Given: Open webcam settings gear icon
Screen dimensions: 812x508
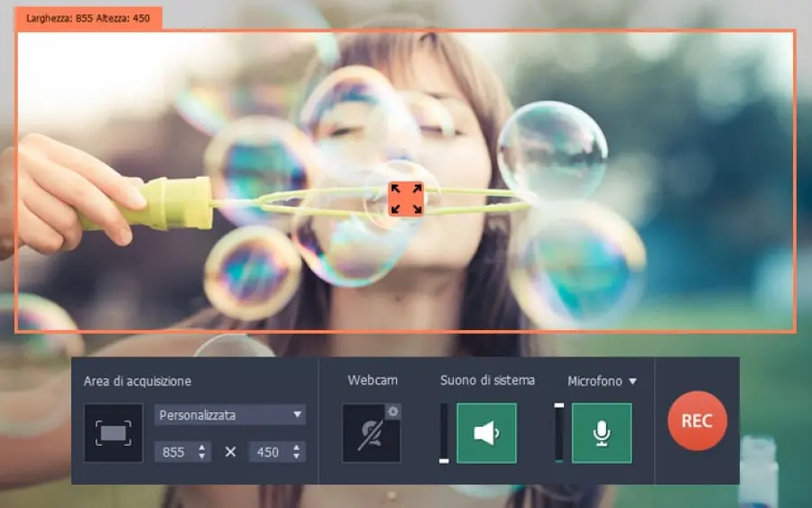Looking at the screenshot, I should [x=393, y=411].
